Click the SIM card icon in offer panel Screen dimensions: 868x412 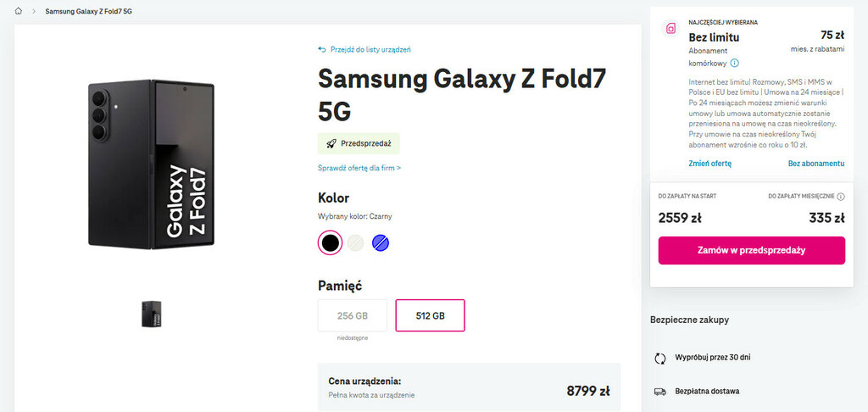pos(670,29)
